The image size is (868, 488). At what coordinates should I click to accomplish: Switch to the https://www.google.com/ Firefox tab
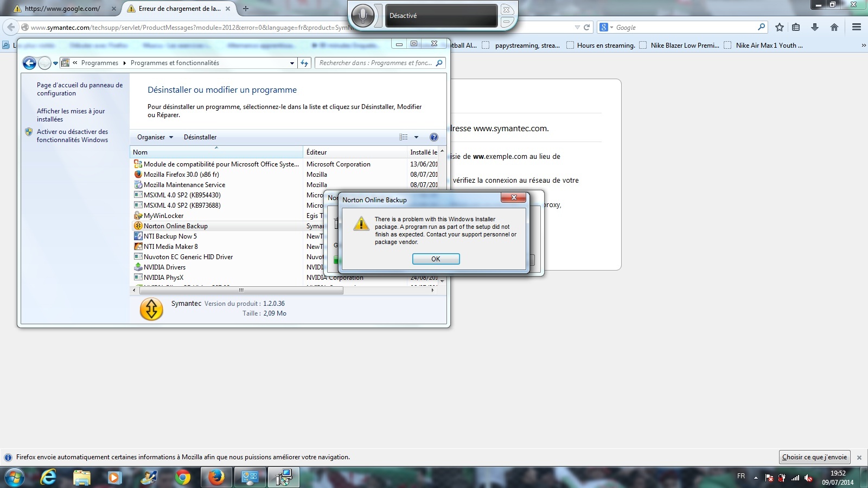pos(63,9)
